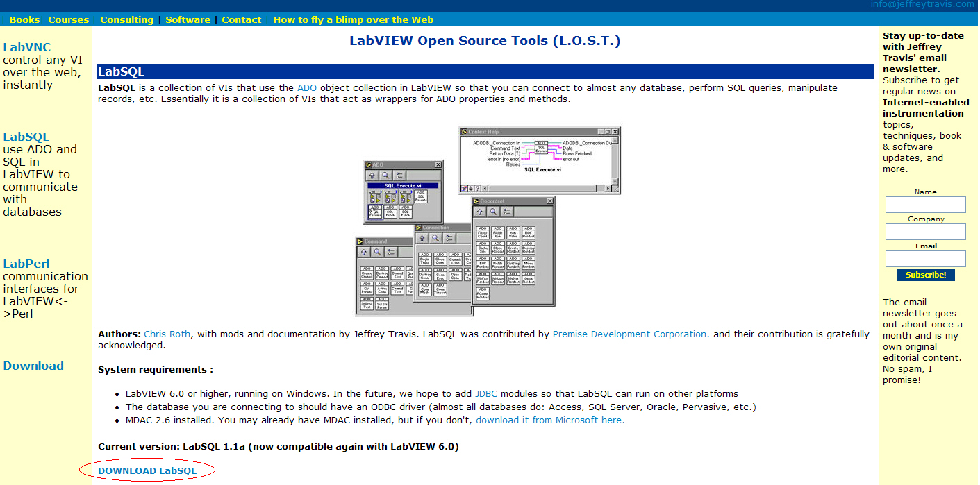Focus the Name field in newsletter form
980x485 pixels.
[925, 205]
